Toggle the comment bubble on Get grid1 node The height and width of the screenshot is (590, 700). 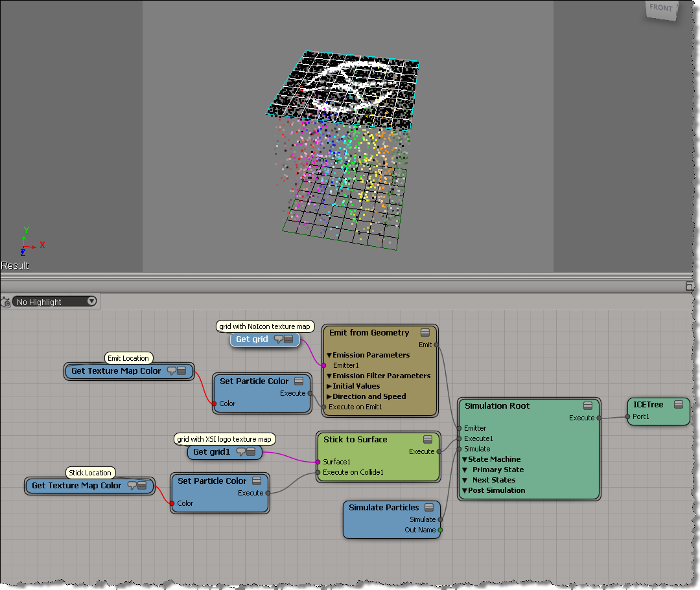pyautogui.click(x=241, y=452)
